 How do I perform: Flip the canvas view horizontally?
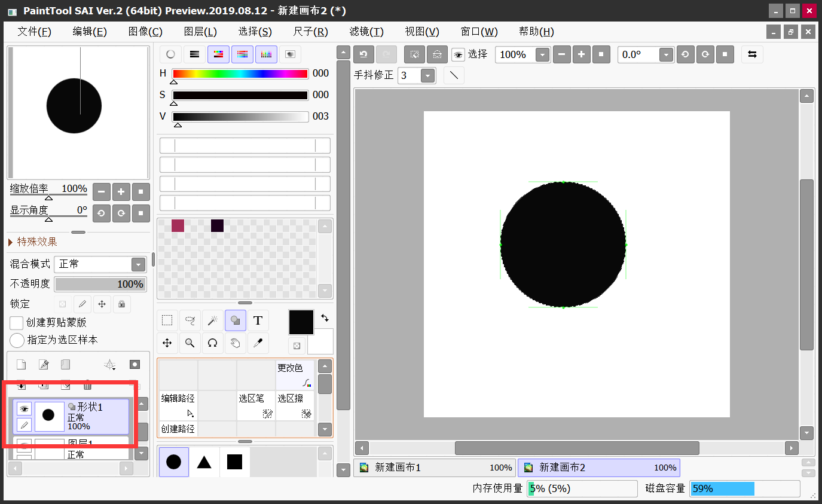752,54
